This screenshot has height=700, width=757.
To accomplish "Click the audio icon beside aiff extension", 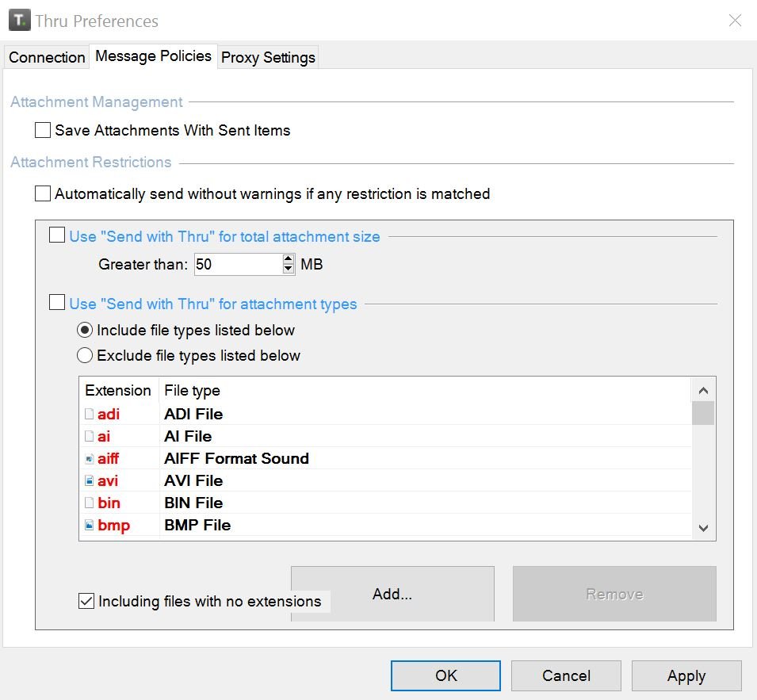I will tap(90, 459).
